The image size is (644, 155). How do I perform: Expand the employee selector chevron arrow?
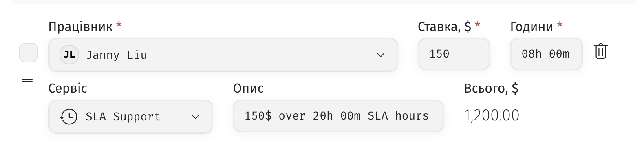click(x=381, y=55)
